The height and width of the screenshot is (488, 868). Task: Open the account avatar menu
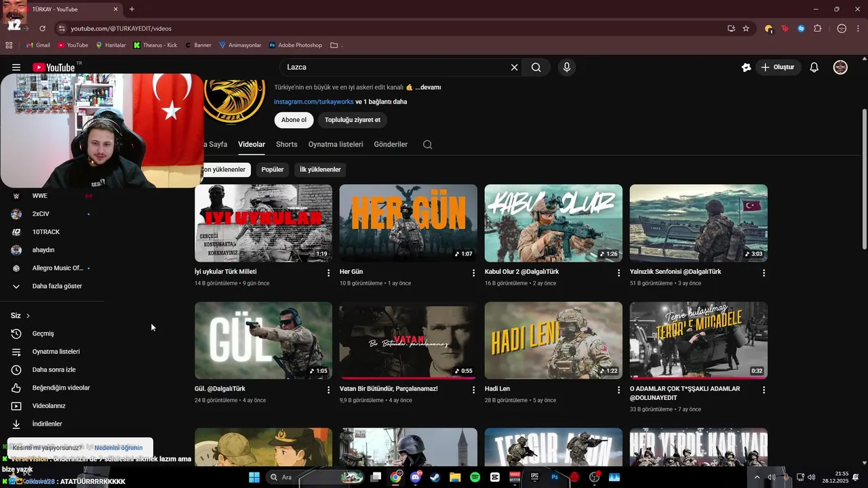840,67
